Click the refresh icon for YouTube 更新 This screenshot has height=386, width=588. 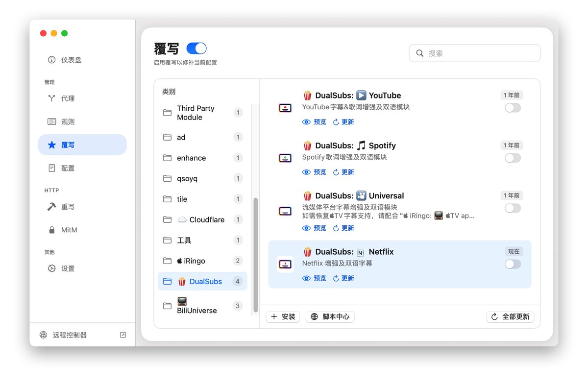coord(336,122)
